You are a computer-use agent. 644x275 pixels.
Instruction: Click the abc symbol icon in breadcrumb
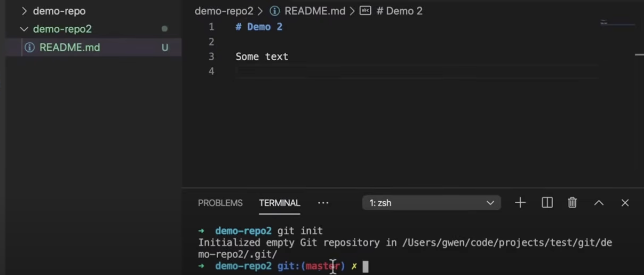pyautogui.click(x=365, y=11)
